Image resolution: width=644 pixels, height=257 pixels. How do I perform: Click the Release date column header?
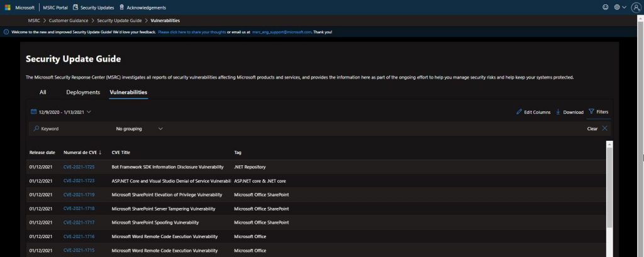[x=42, y=152]
